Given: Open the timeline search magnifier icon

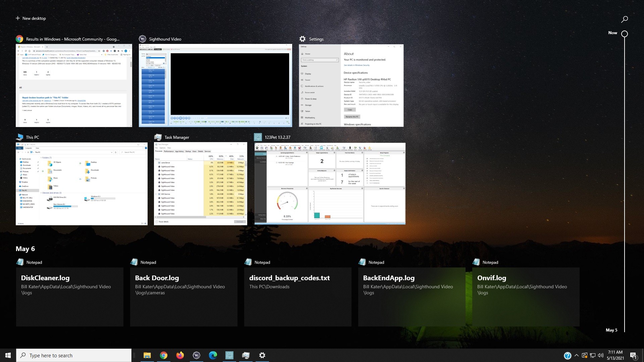Looking at the screenshot, I should click(624, 19).
